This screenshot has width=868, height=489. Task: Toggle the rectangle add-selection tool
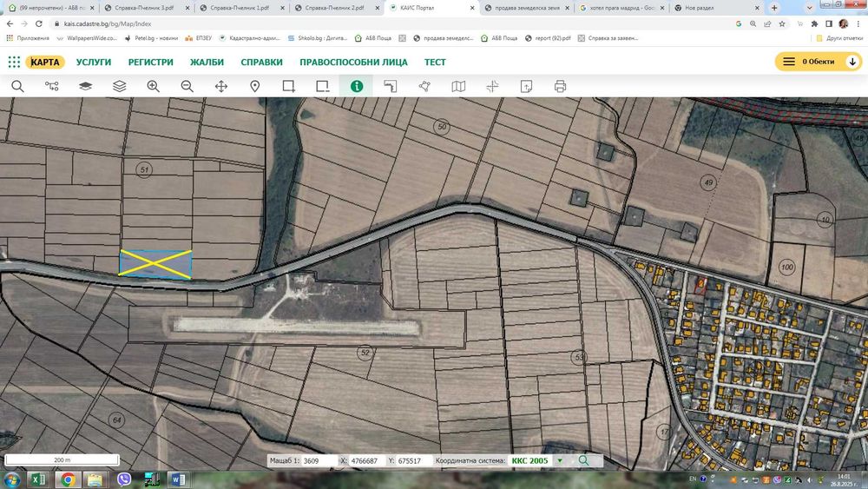click(289, 86)
